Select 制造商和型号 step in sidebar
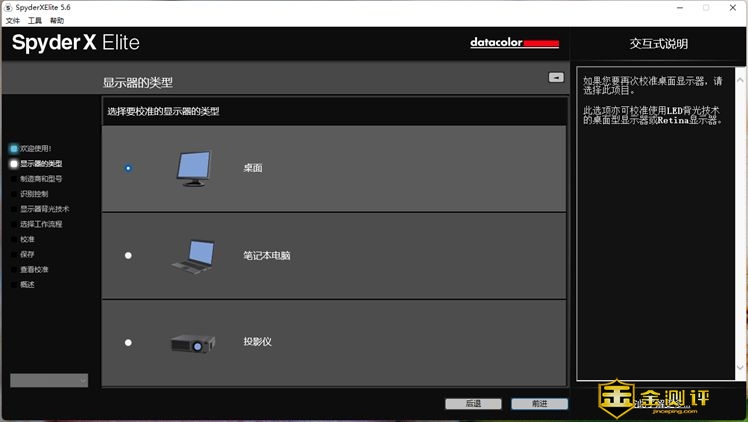The width and height of the screenshot is (748, 422). (x=41, y=178)
